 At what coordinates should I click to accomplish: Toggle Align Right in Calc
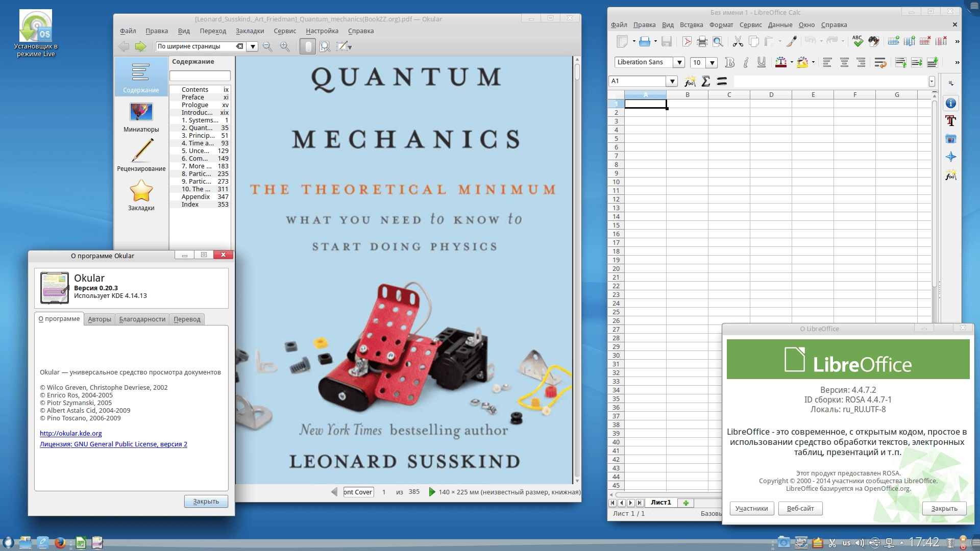[861, 63]
